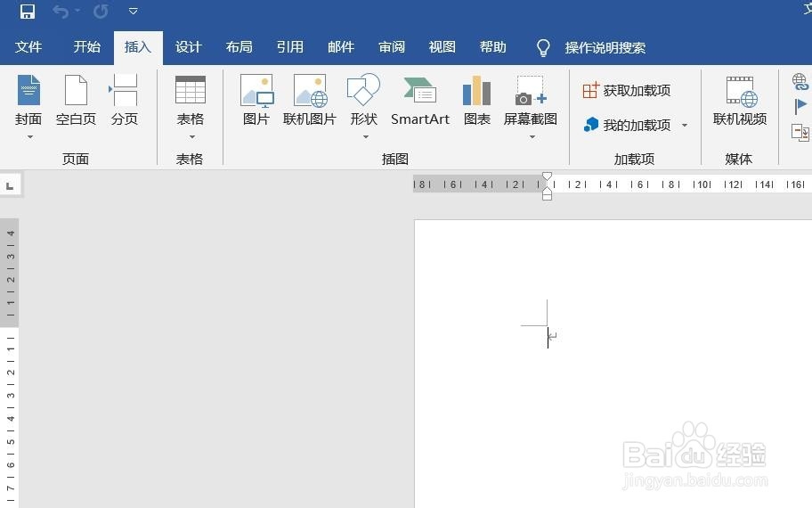
Task: Click the vertical ruler
Action: point(9,363)
